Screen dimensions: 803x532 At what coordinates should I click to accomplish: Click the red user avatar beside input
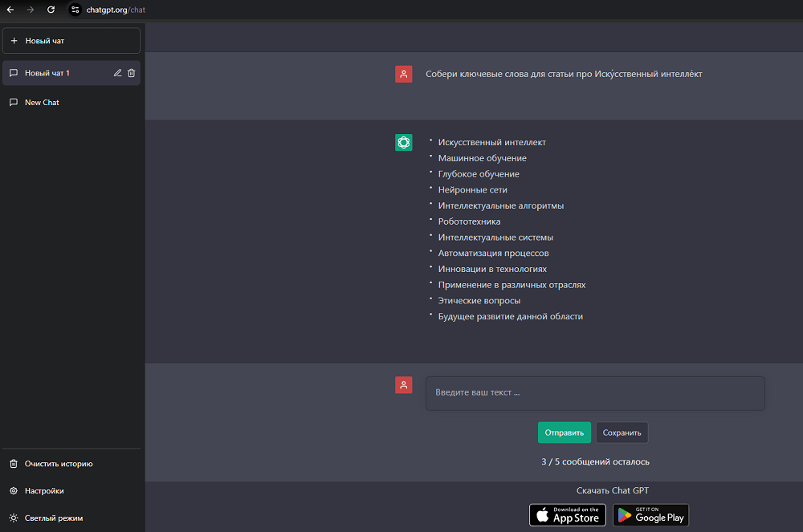pos(403,385)
